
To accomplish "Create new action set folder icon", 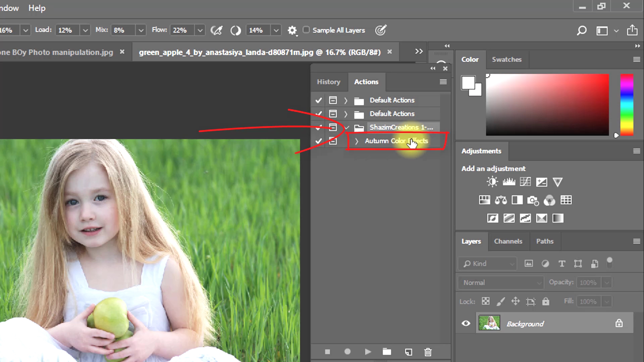I will pos(387,352).
